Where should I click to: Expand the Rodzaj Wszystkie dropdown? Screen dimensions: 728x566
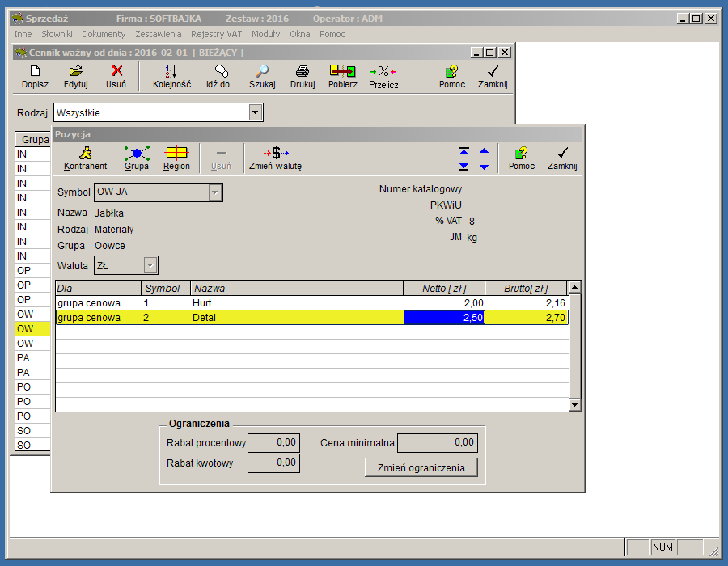[256, 112]
